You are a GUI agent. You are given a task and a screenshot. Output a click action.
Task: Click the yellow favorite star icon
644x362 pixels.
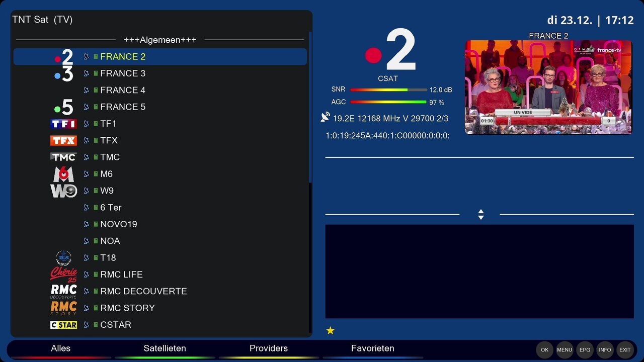click(x=331, y=330)
